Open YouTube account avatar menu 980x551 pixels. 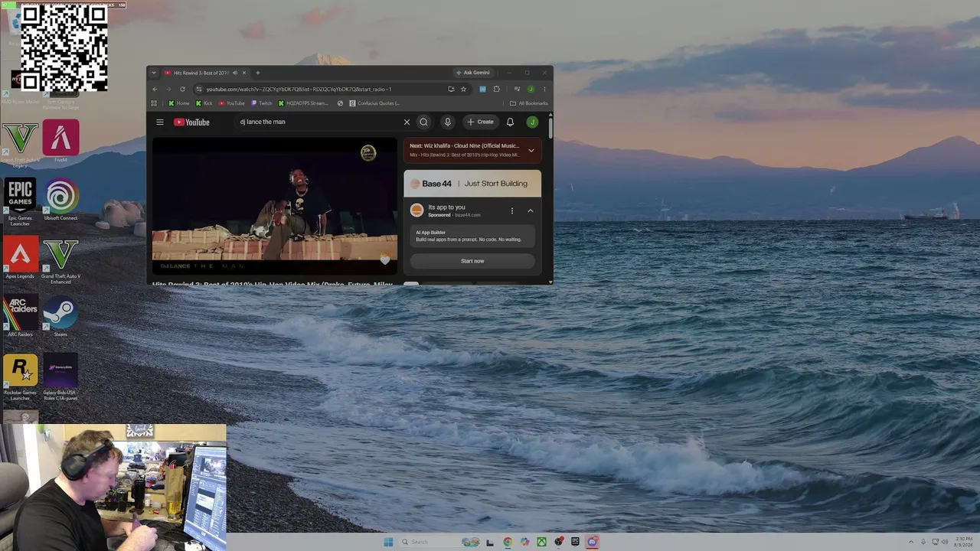click(532, 122)
